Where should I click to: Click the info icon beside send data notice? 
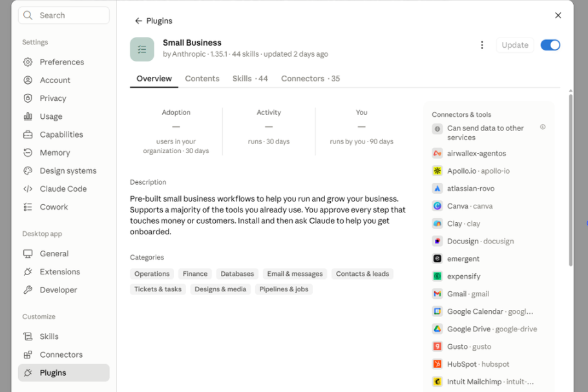click(x=543, y=127)
